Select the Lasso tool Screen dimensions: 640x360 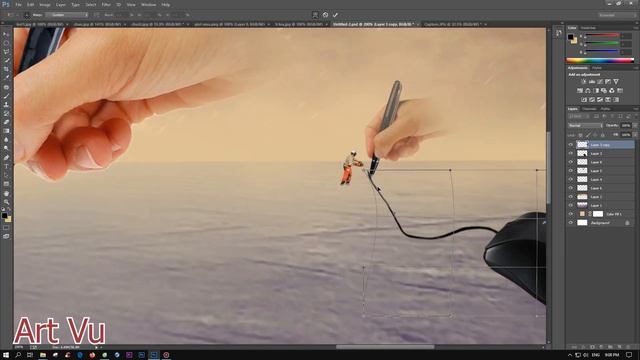click(x=6, y=52)
